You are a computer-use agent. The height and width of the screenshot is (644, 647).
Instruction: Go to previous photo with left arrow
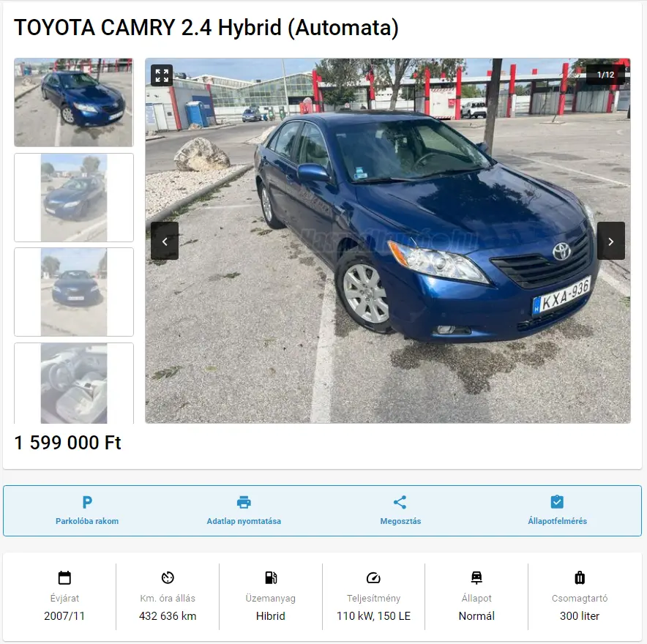tap(165, 241)
